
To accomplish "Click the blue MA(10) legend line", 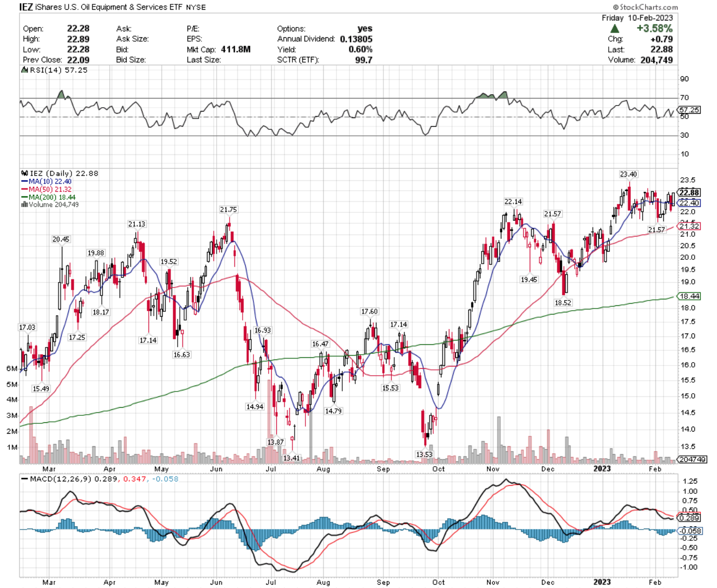I will (24, 182).
